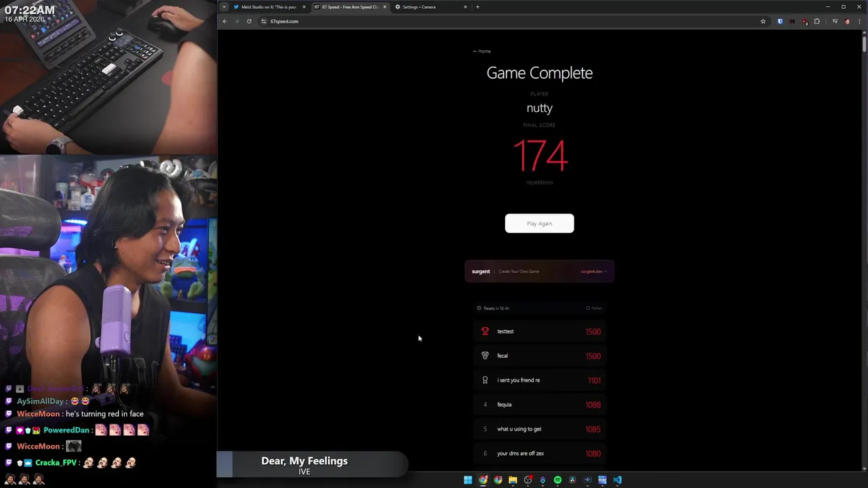The height and width of the screenshot is (488, 868).
Task: Click the red trophy icon beside testtest
Action: pos(485,331)
